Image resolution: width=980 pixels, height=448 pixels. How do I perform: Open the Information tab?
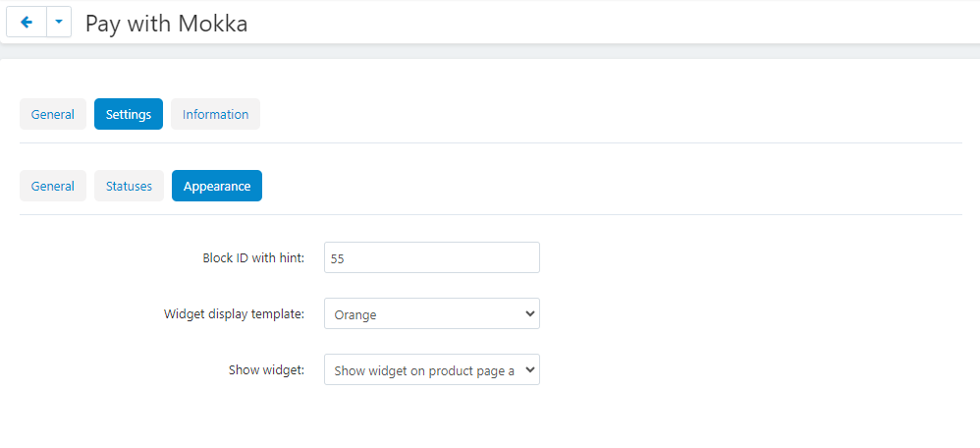tap(215, 114)
